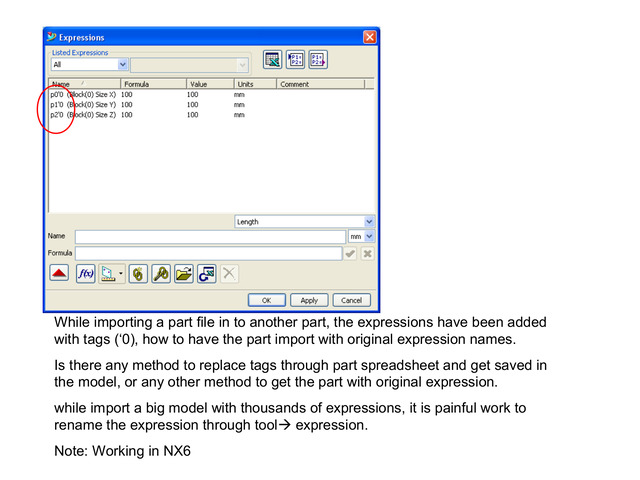Click the Apply button
Viewport: 640px width, 480px height.
(309, 300)
